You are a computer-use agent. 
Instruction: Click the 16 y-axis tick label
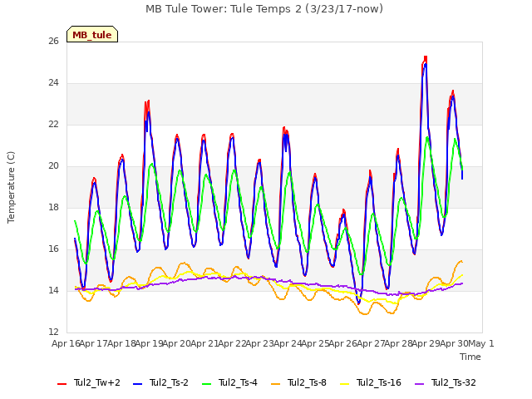[x=53, y=249]
